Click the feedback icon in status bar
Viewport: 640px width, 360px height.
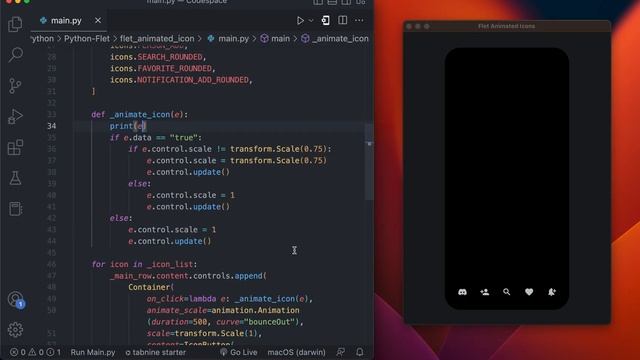pos(340,352)
